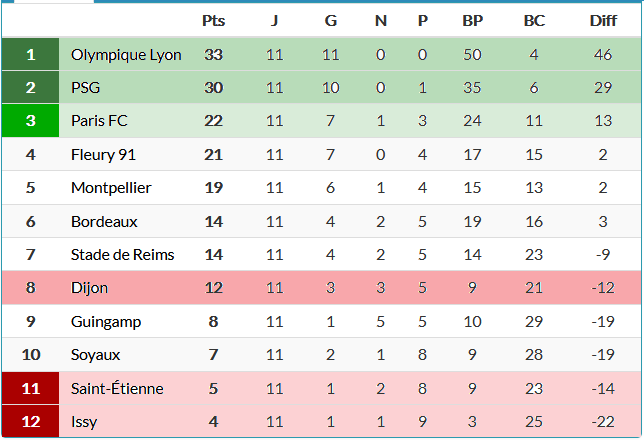Select Guingamp in the standings
Screen dimensions: 644x440
pos(106,322)
